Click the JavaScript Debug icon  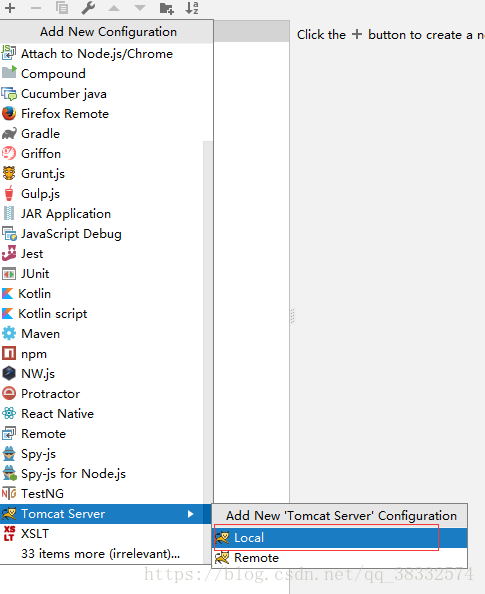pyautogui.click(x=9, y=234)
